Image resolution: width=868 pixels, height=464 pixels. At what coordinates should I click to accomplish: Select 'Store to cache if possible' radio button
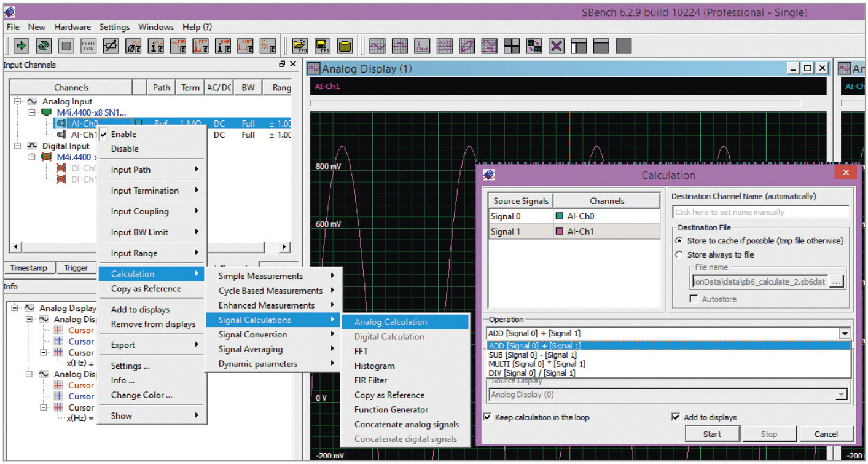[679, 241]
